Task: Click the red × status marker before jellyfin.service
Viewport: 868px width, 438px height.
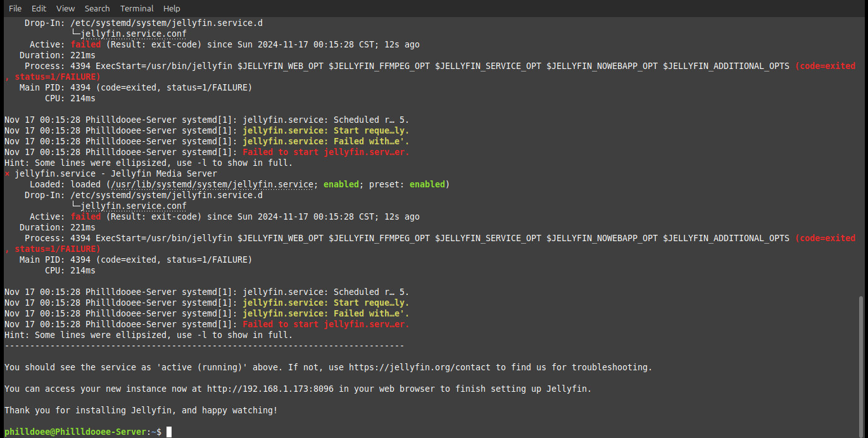Action: click(x=7, y=173)
